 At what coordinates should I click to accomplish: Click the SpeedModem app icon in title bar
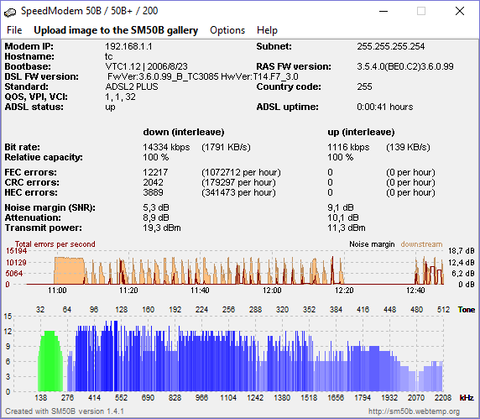10,12
